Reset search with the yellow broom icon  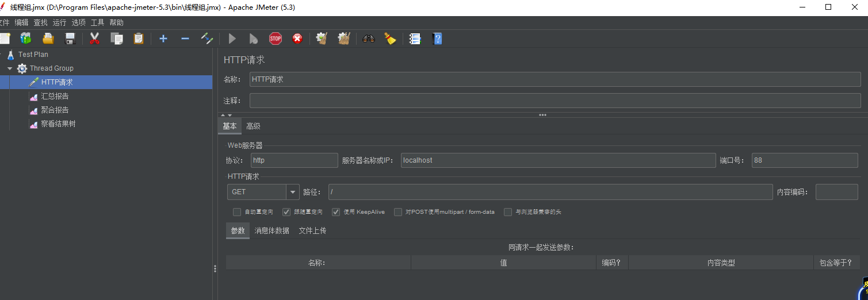391,39
